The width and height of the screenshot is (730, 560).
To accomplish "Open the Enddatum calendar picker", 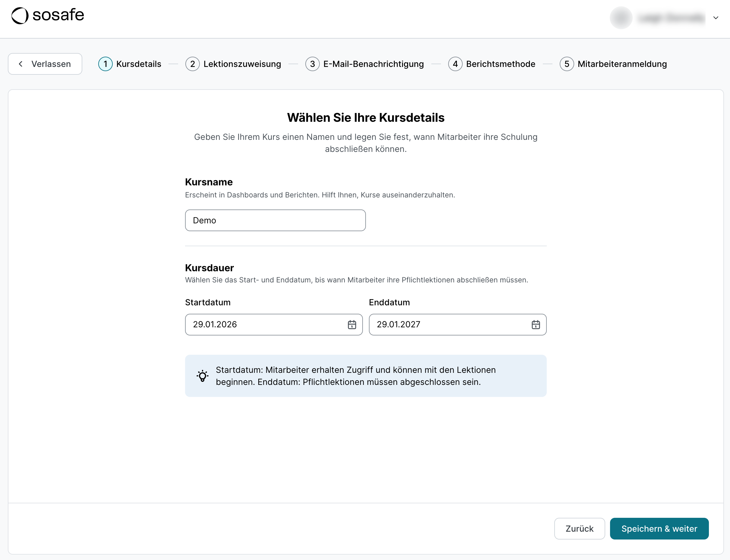I will click(535, 324).
